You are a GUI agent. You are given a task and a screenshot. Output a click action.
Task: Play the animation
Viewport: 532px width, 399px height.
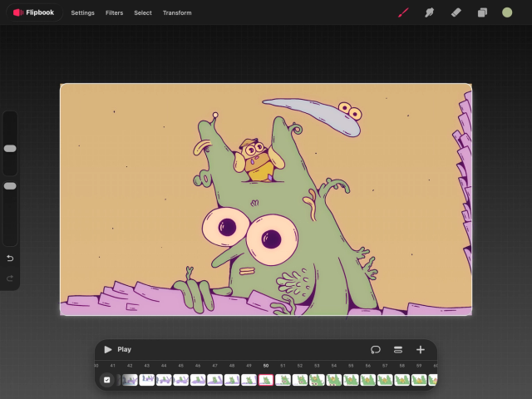coord(117,349)
